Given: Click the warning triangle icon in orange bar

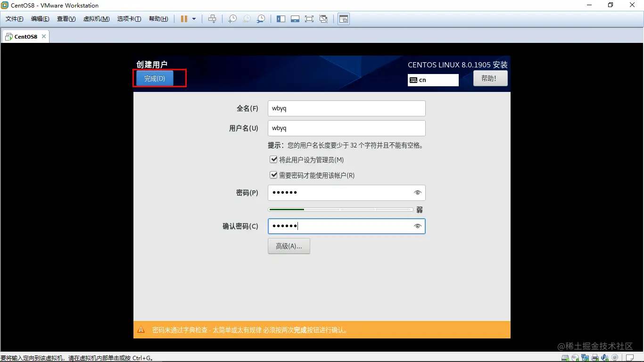Looking at the screenshot, I should tap(141, 330).
